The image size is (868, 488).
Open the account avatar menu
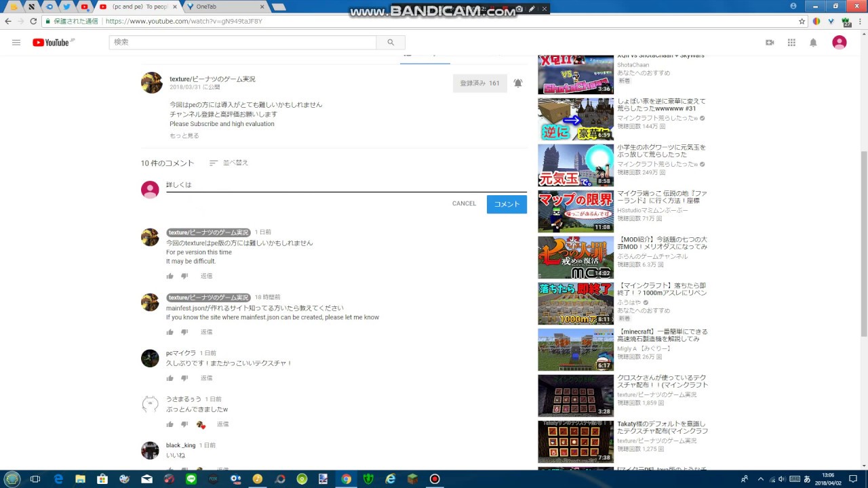(x=840, y=41)
